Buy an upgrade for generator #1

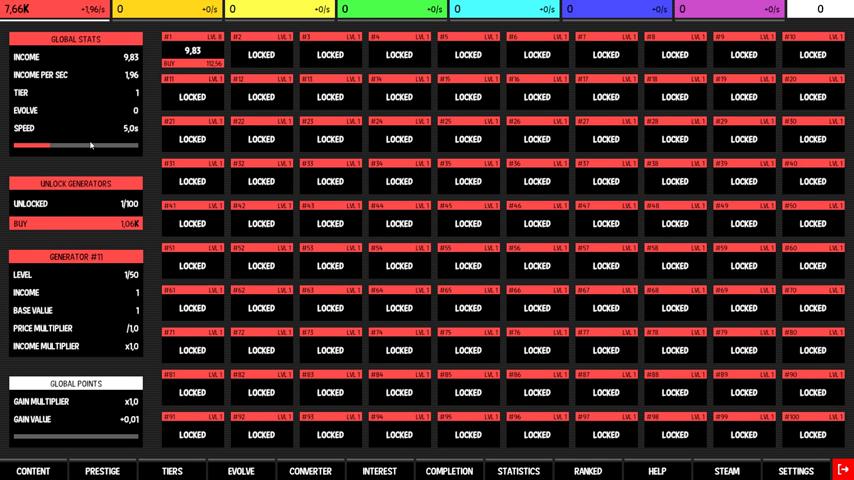coord(192,63)
